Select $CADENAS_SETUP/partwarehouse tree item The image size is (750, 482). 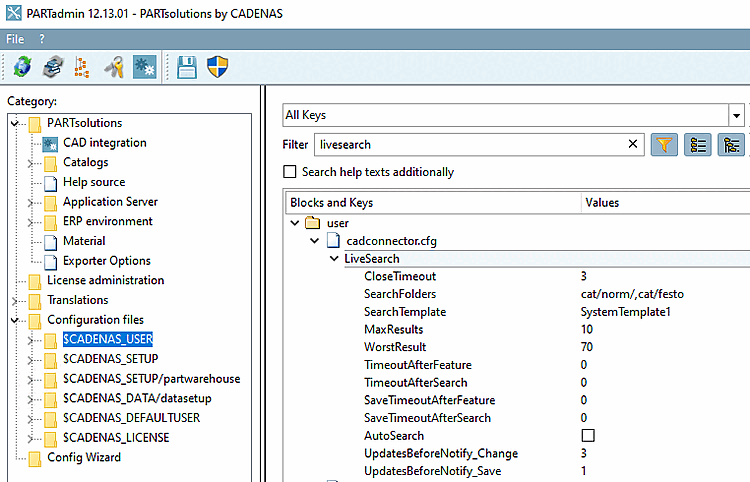(x=152, y=379)
